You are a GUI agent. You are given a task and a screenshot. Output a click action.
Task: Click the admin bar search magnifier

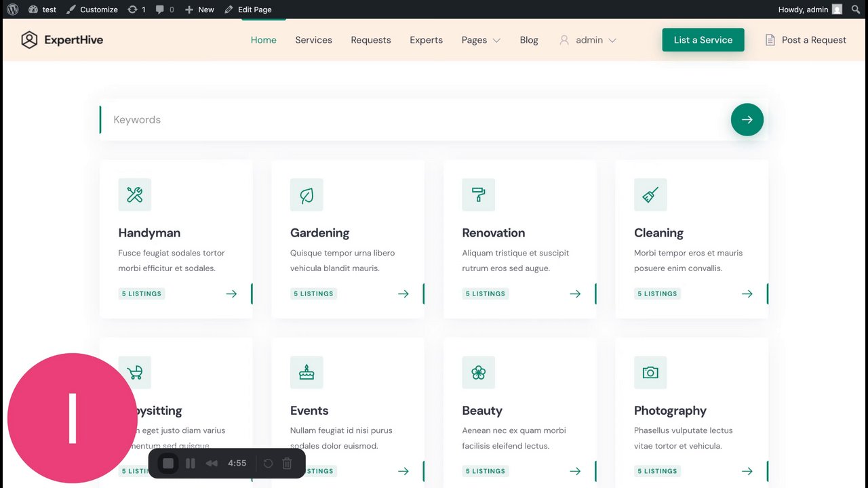pyautogui.click(x=856, y=9)
